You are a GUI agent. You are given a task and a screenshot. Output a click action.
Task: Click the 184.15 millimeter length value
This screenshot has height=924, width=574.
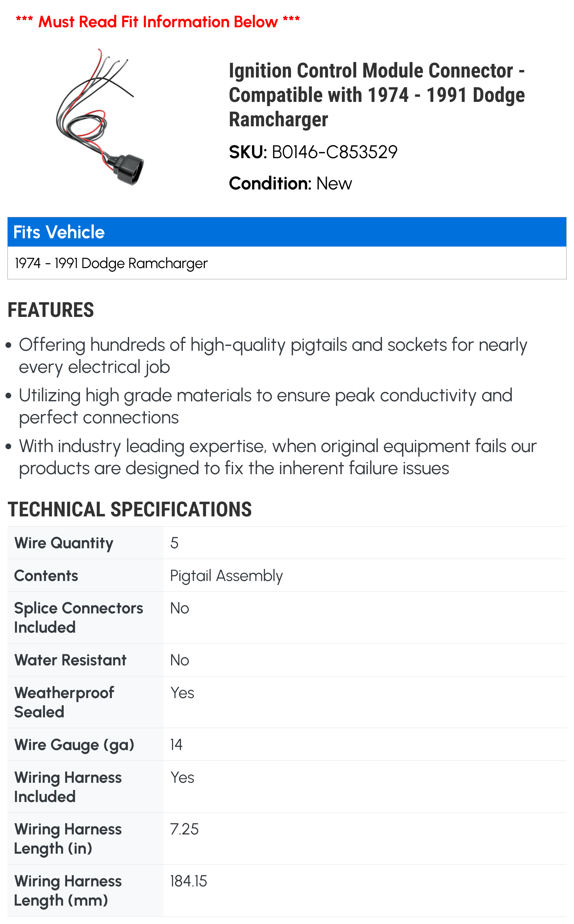coord(189,882)
